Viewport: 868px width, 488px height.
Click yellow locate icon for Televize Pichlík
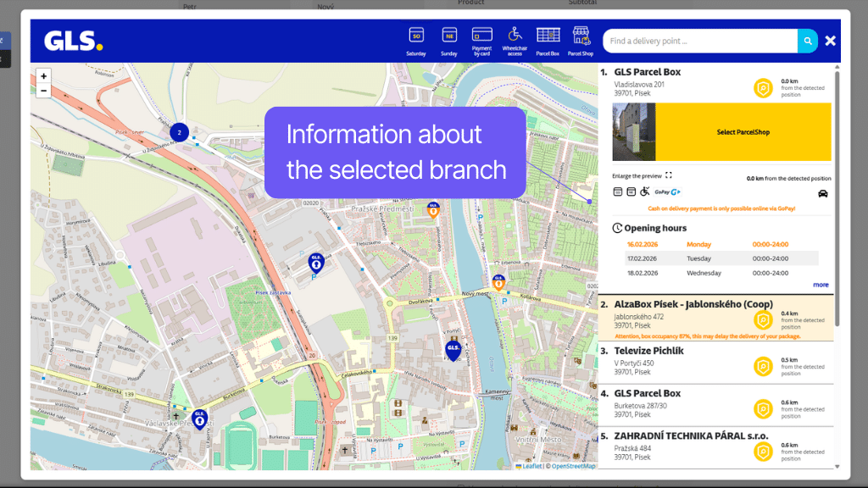[x=763, y=366]
